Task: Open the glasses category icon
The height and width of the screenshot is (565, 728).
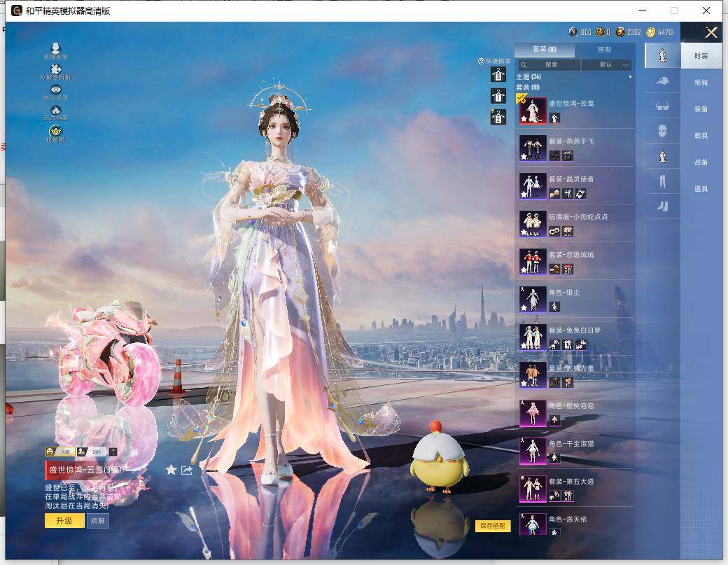Action: pos(662,106)
